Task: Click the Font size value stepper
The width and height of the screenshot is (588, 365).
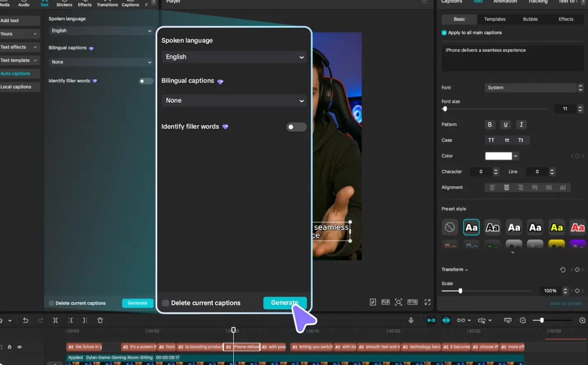Action: pos(580,109)
